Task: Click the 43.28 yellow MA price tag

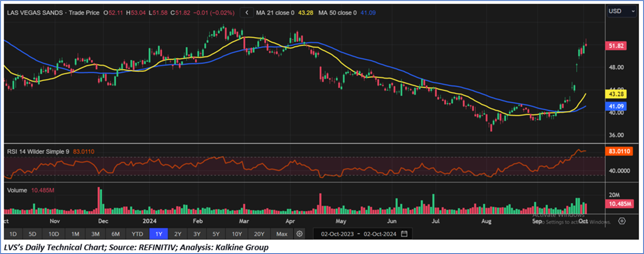Action: pyautogui.click(x=616, y=94)
